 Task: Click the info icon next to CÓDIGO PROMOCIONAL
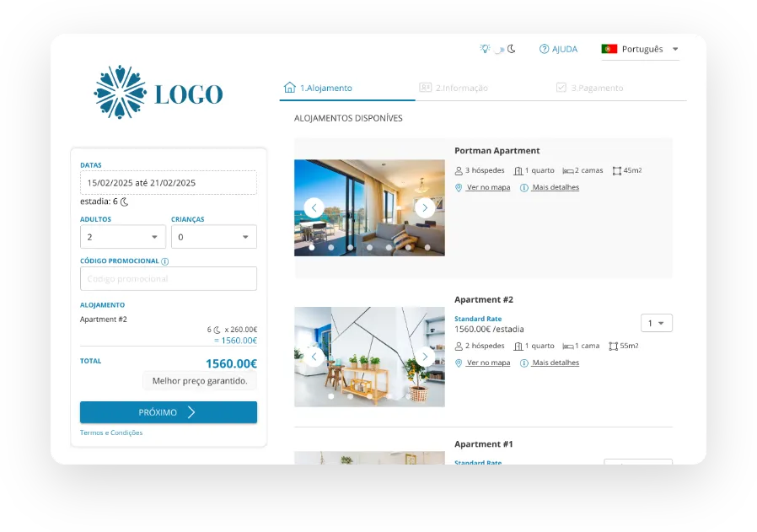coord(164,261)
